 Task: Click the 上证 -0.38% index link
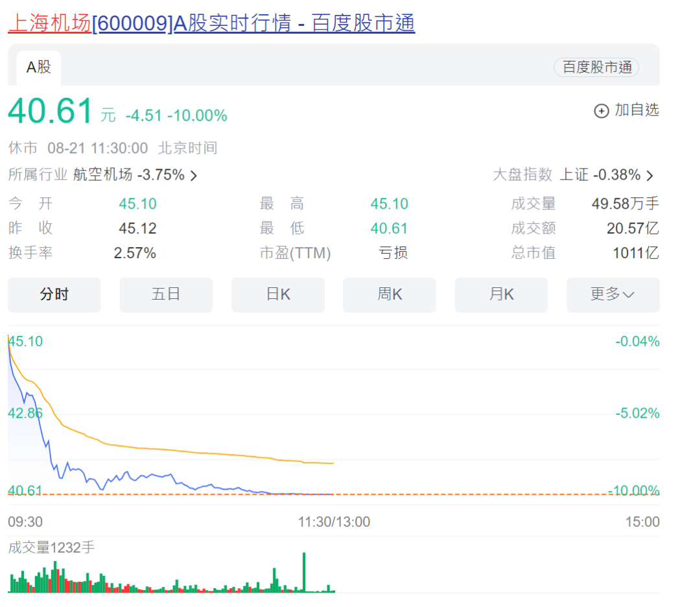coord(600,174)
